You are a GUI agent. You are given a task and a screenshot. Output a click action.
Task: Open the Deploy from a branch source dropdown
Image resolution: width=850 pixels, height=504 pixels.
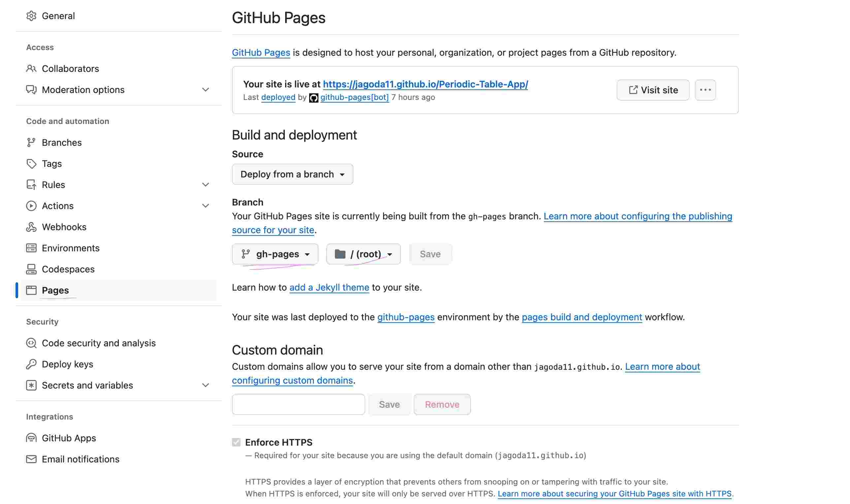coord(292,174)
